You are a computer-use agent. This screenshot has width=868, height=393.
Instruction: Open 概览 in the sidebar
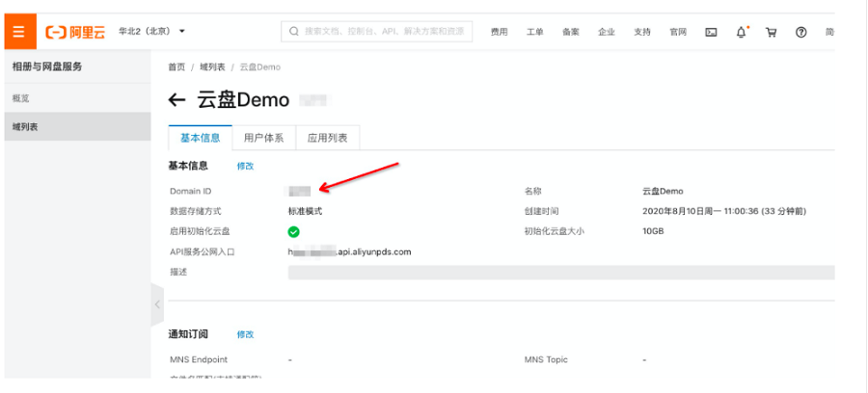(x=21, y=98)
